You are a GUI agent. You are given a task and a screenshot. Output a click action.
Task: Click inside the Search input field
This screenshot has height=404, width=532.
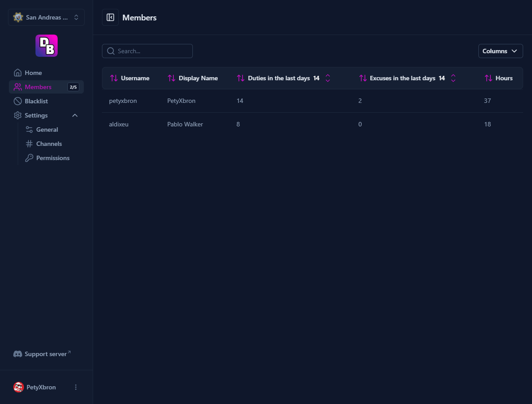[147, 51]
